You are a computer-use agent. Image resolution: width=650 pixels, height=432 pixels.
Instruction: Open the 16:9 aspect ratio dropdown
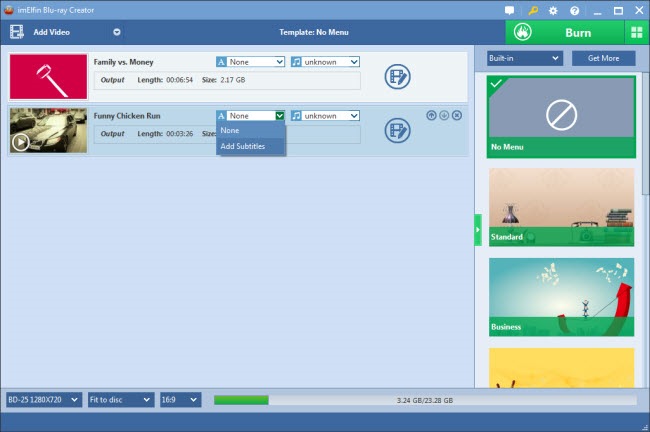(181, 400)
